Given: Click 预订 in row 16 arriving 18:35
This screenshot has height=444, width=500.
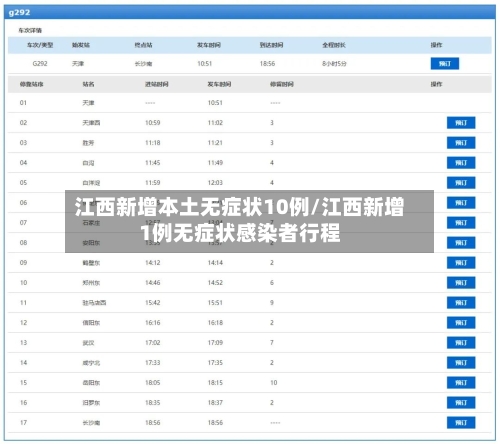Looking at the screenshot, I should (461, 403).
